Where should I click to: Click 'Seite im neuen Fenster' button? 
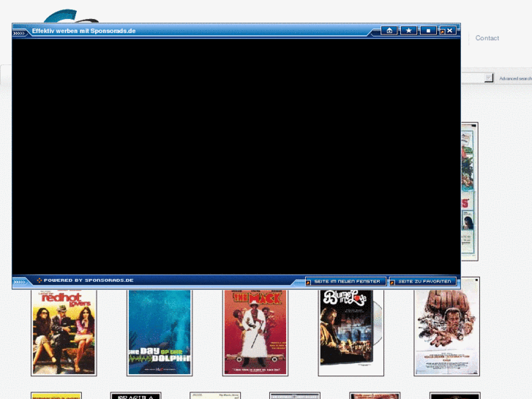345,282
